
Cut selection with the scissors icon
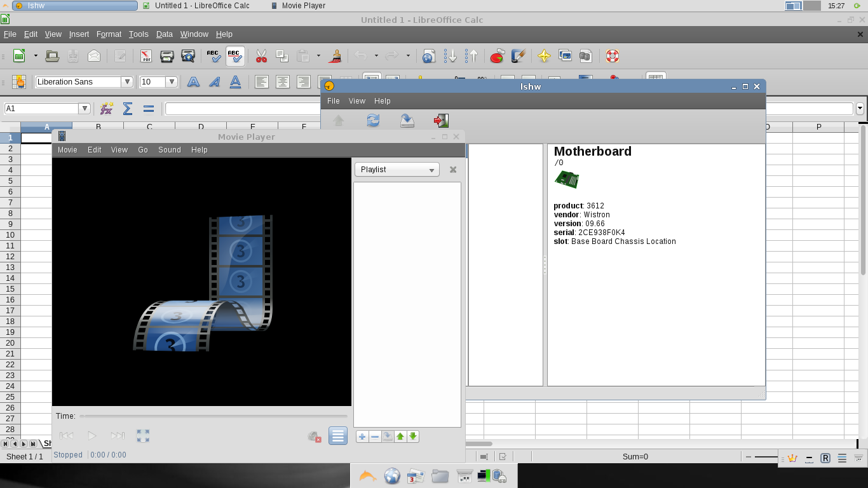[x=261, y=56]
